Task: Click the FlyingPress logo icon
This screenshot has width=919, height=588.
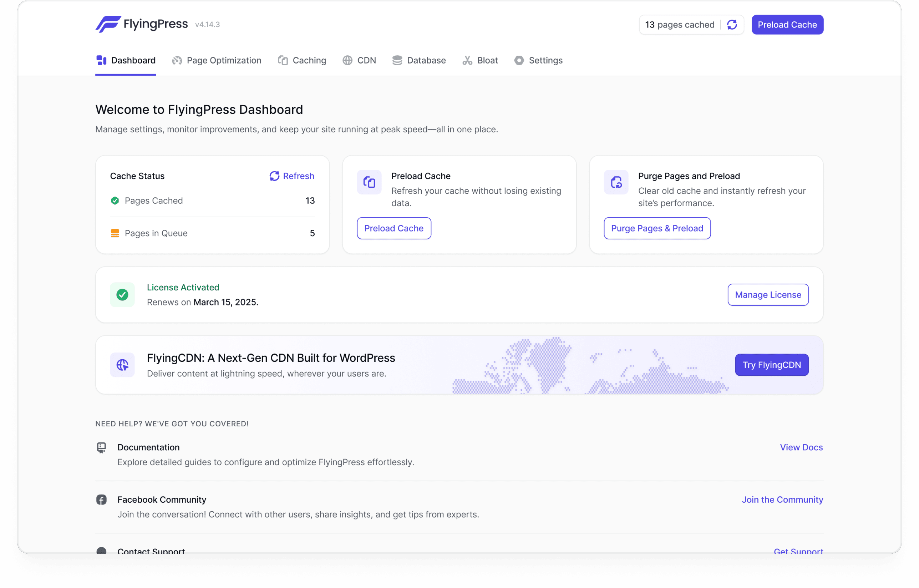Action: tap(108, 24)
